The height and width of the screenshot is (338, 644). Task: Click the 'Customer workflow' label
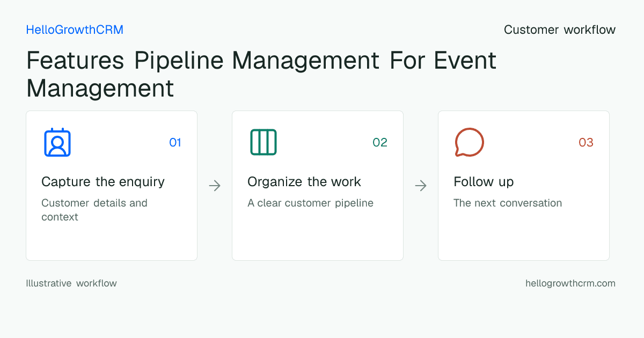pyautogui.click(x=560, y=30)
